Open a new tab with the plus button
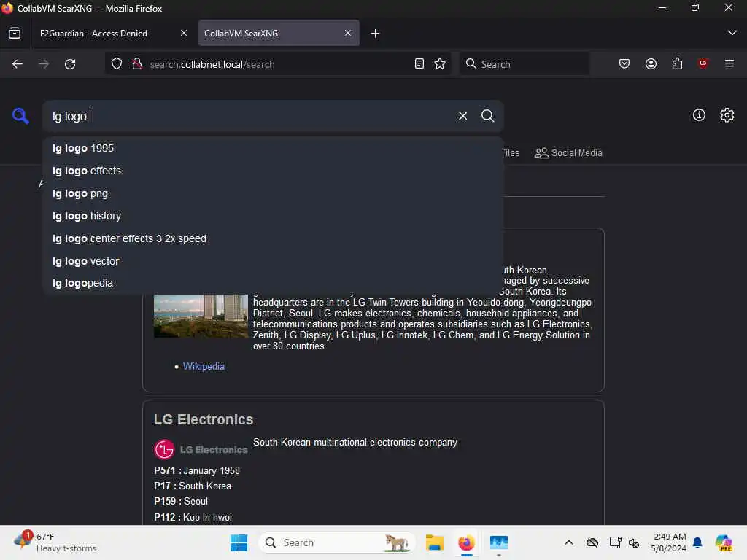Image resolution: width=747 pixels, height=560 pixels. 375,34
